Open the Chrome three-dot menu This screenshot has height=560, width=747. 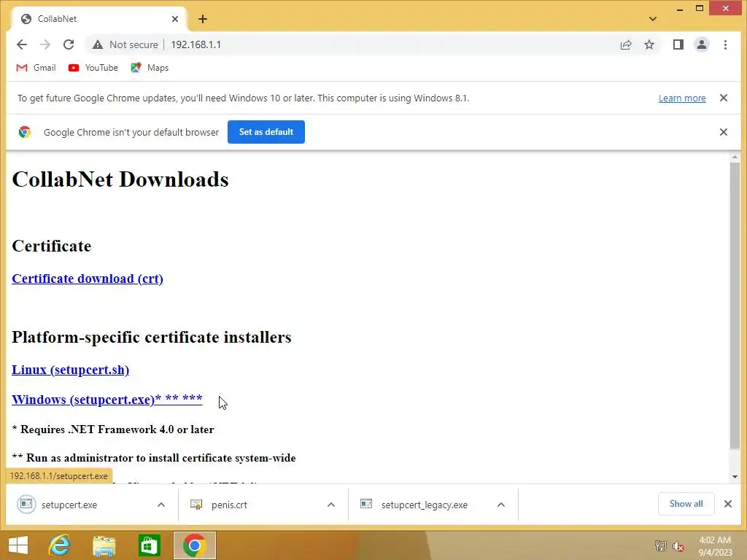coord(725,44)
